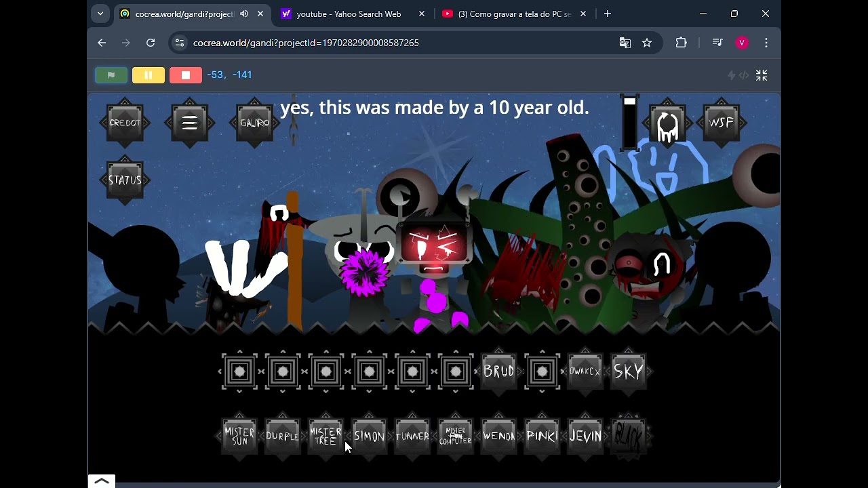Click stage coordinates -53, -141

coord(229,75)
